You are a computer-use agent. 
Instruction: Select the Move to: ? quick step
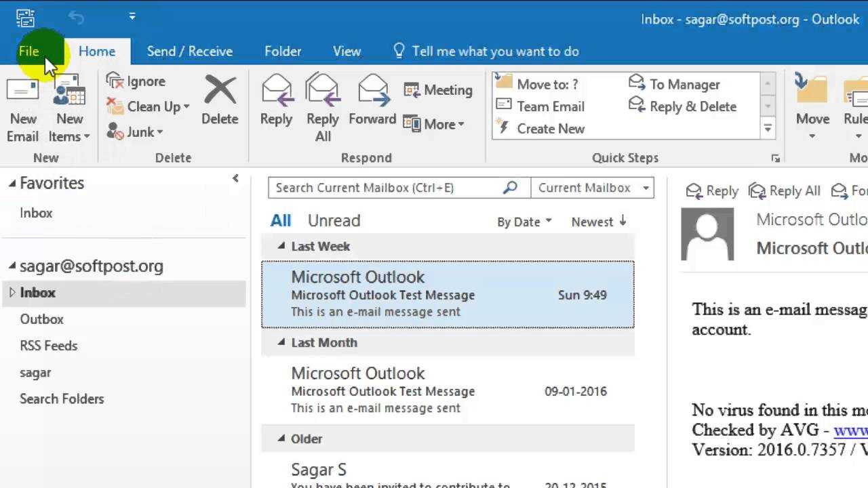[537, 84]
